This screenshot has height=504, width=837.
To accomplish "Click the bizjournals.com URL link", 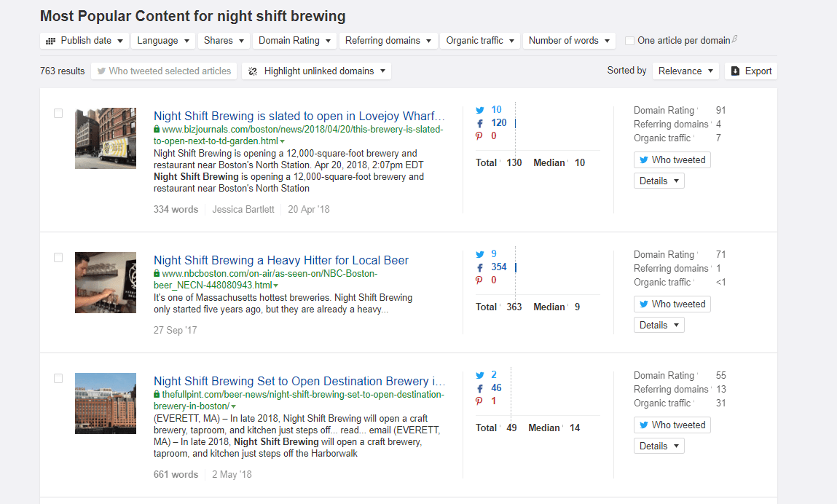I will [299, 135].
